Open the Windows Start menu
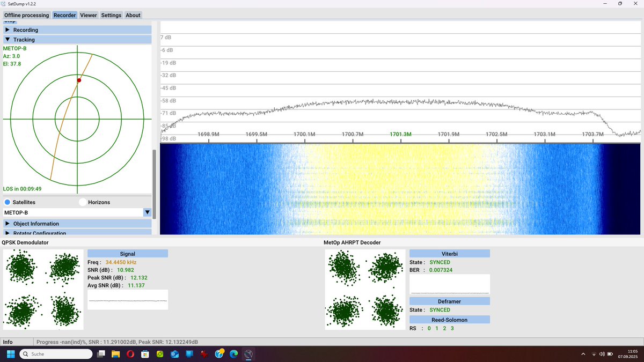The width and height of the screenshot is (644, 362). tap(11, 354)
